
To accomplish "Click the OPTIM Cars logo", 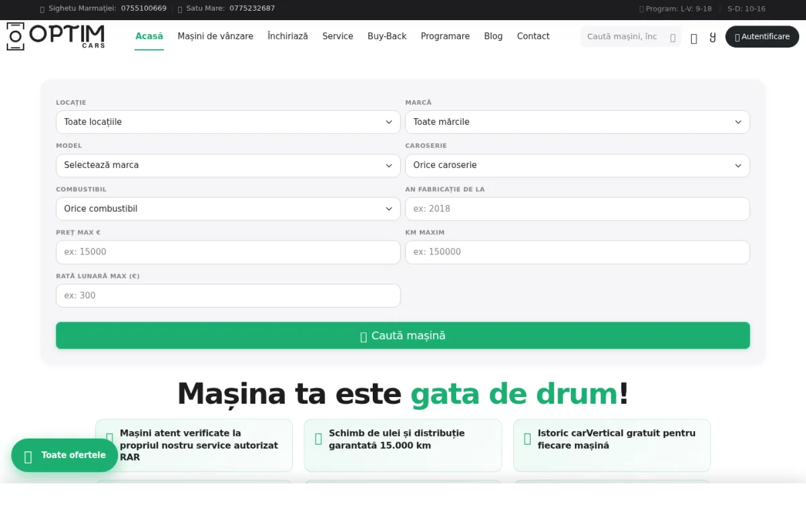I will click(56, 36).
